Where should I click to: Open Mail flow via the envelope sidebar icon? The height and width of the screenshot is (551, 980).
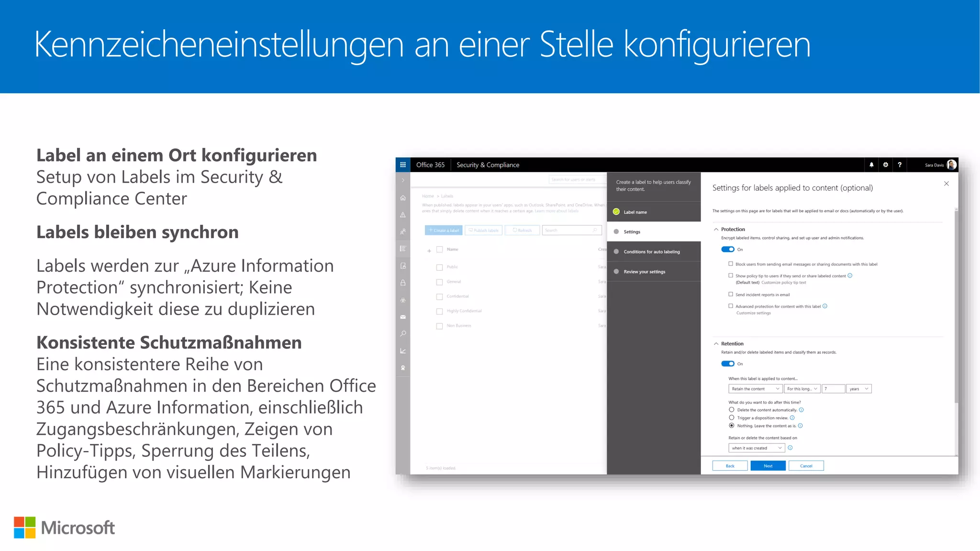pyautogui.click(x=403, y=317)
